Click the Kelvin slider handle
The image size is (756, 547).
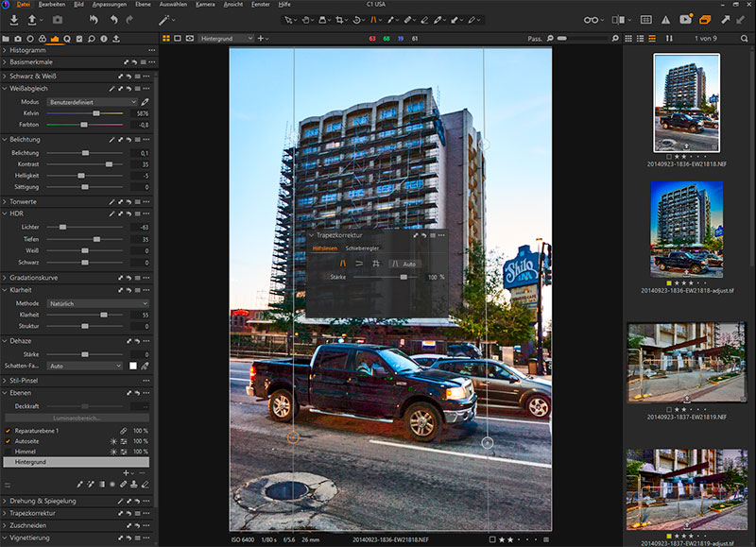tap(96, 113)
